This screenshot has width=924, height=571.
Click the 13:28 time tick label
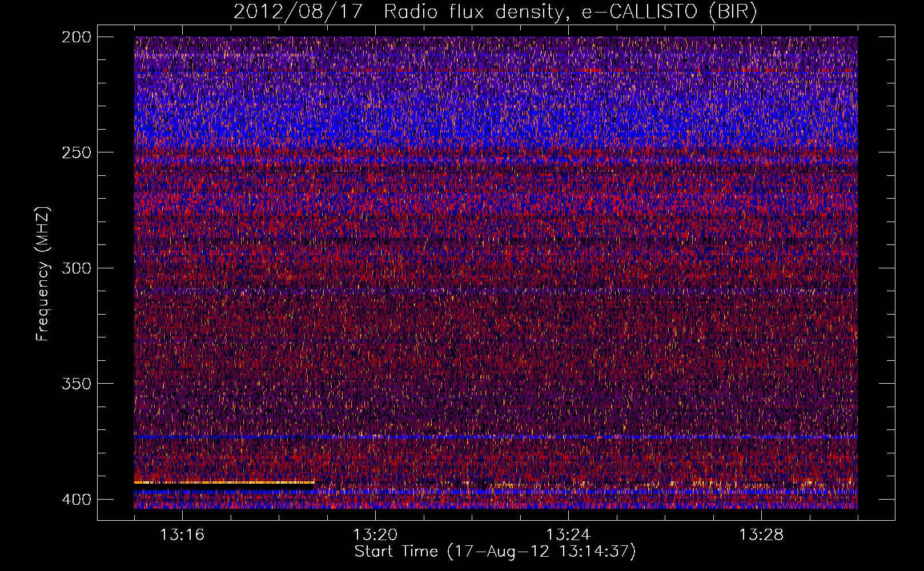(761, 535)
